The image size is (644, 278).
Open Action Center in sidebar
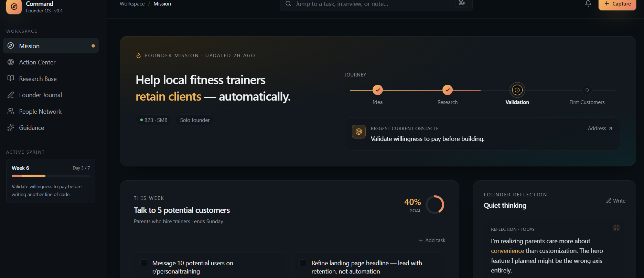51,62
